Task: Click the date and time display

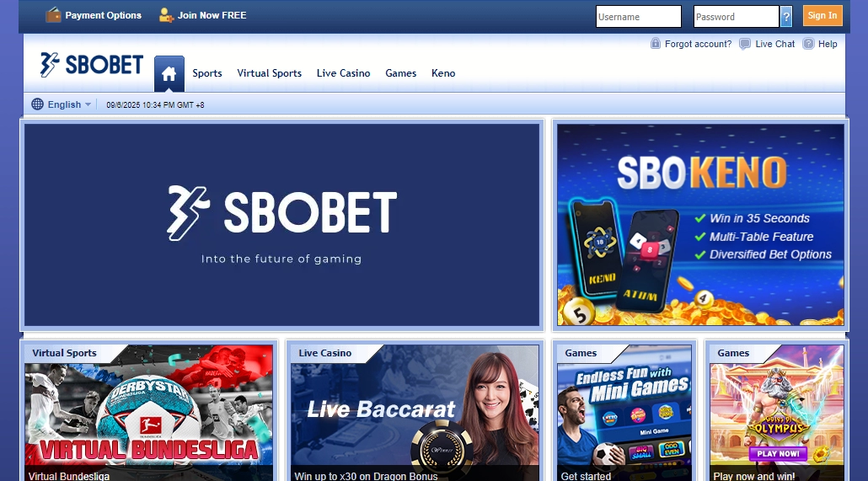Action: (x=156, y=104)
